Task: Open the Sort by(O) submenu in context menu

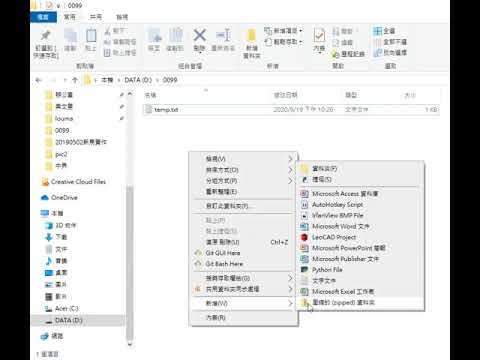Action: [243, 170]
